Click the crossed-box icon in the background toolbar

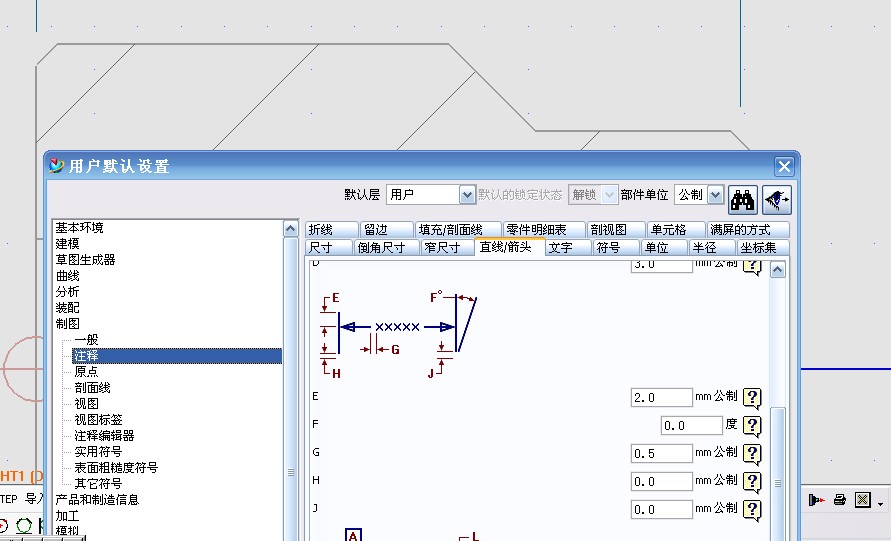pos(863,500)
